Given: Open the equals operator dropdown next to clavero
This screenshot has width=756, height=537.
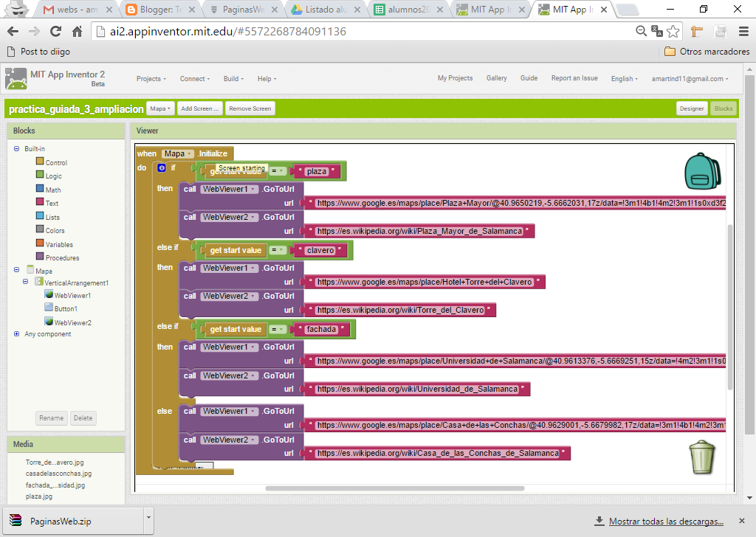Looking at the screenshot, I should click(x=278, y=250).
